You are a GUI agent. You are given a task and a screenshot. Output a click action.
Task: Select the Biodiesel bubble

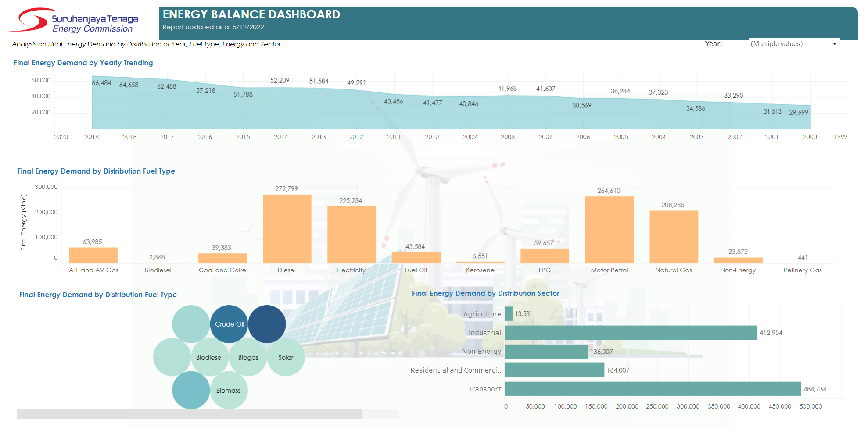point(209,358)
